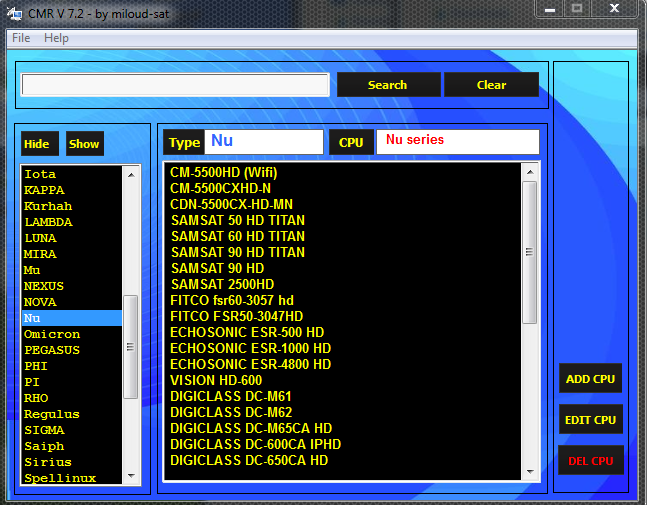
Task: Open the Help menu
Action: (56, 38)
